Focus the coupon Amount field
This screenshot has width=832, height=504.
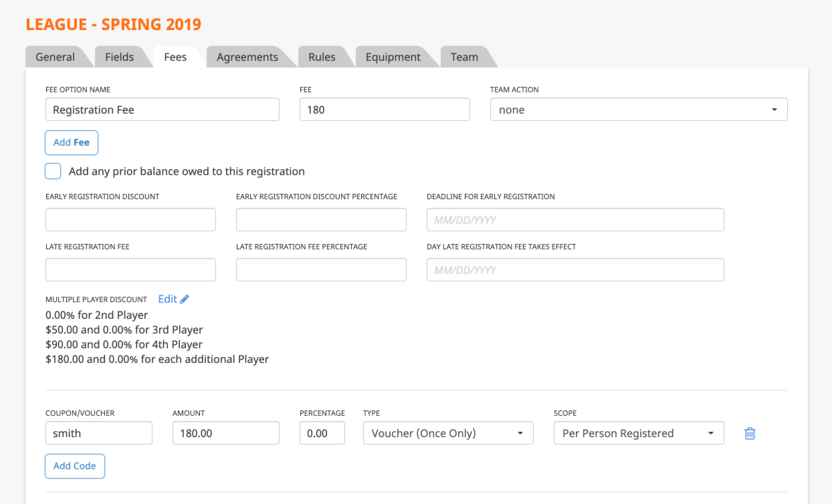point(226,433)
